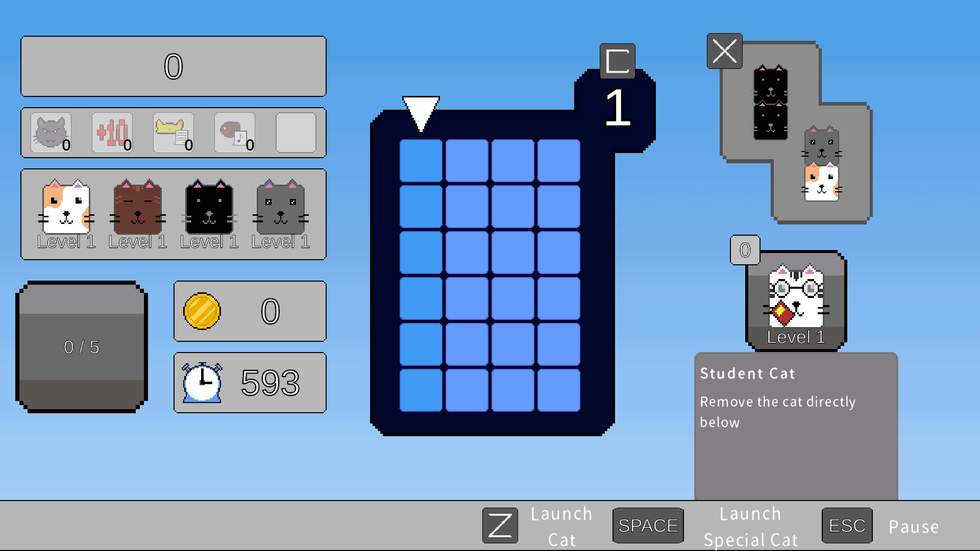Click the top-left grid cell
This screenshot has height=551, width=980.
[421, 161]
